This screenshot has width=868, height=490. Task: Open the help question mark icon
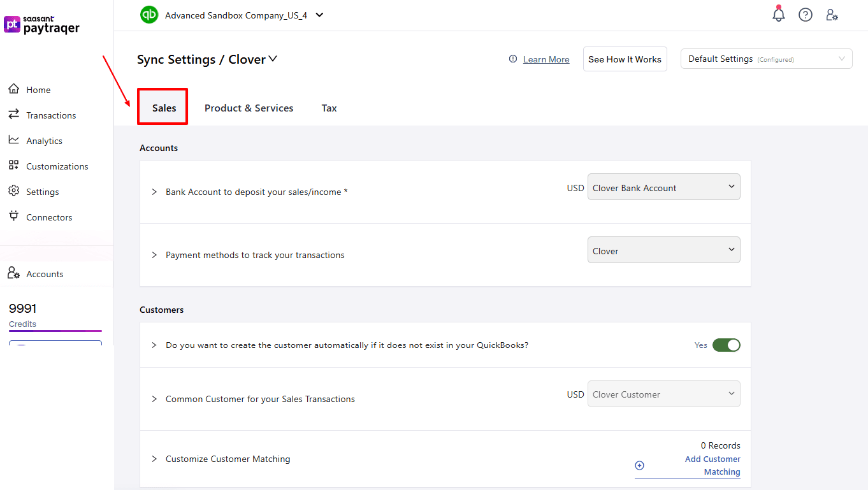coord(806,15)
